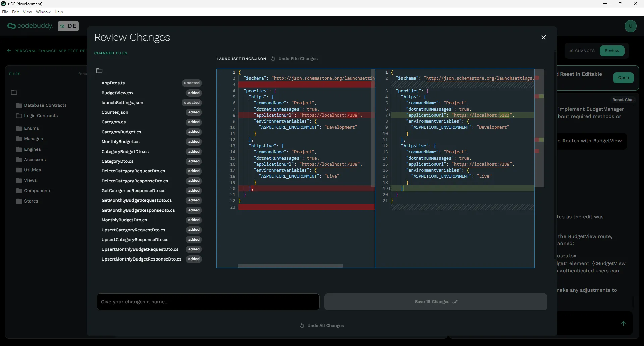Select Counter.json changed file

115,112
